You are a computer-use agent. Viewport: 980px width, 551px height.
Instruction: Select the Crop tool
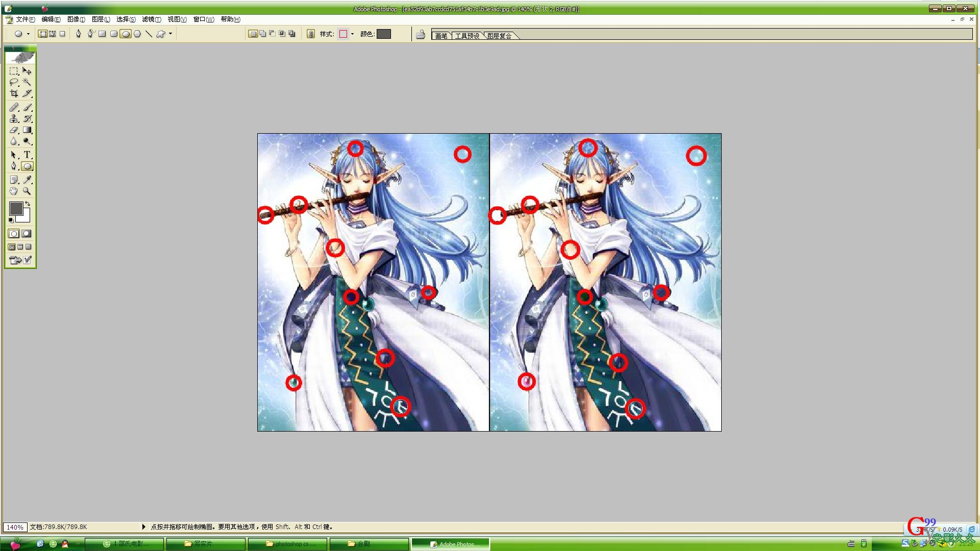coord(14,93)
